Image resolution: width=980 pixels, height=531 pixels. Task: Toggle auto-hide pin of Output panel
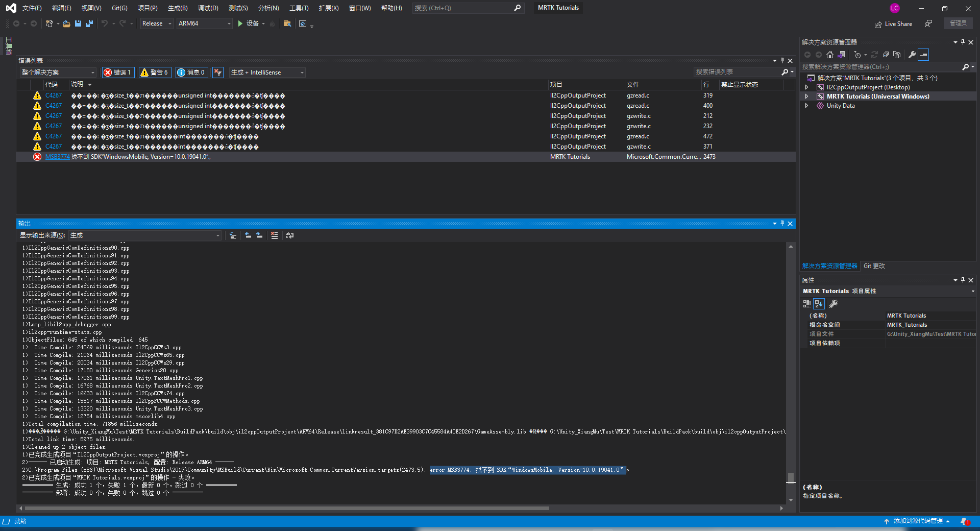pos(782,224)
